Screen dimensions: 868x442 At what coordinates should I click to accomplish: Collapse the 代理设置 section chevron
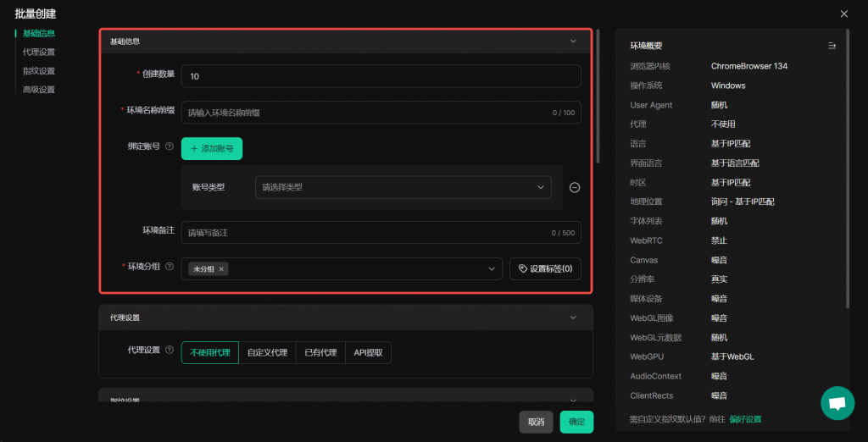[574, 318]
